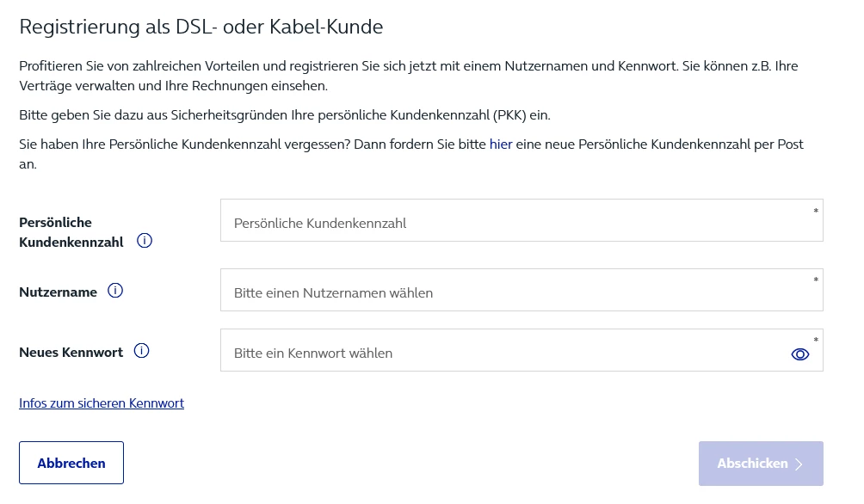This screenshot has width=864, height=504.
Task: Submit form with the Abschicken button
Action: pos(760,464)
